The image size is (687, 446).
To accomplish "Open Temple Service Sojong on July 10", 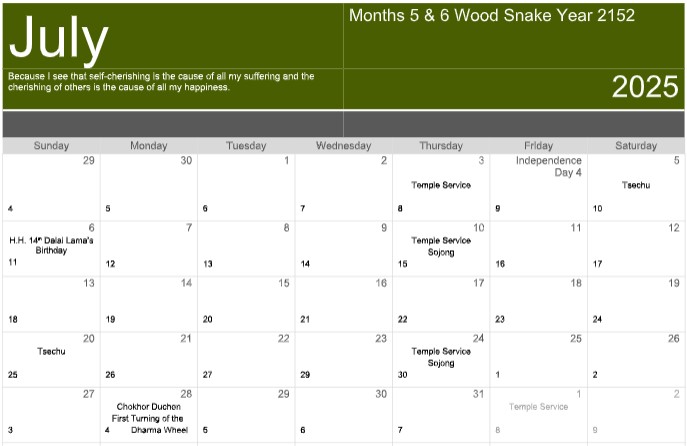I will tap(441, 246).
